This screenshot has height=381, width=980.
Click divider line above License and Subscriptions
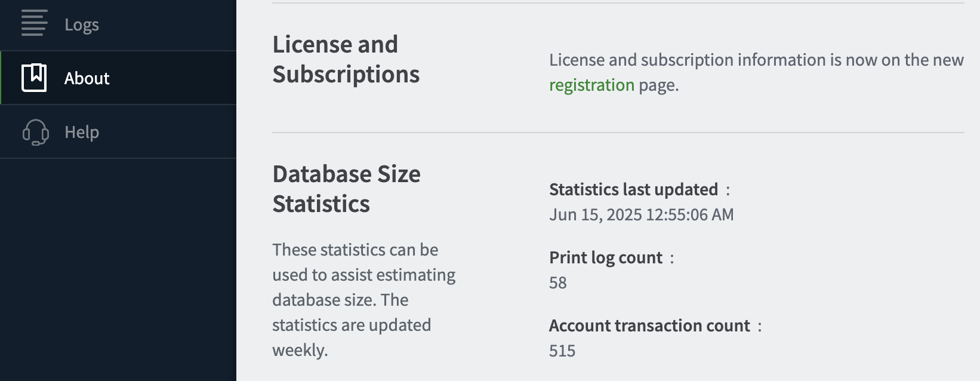point(618,4)
